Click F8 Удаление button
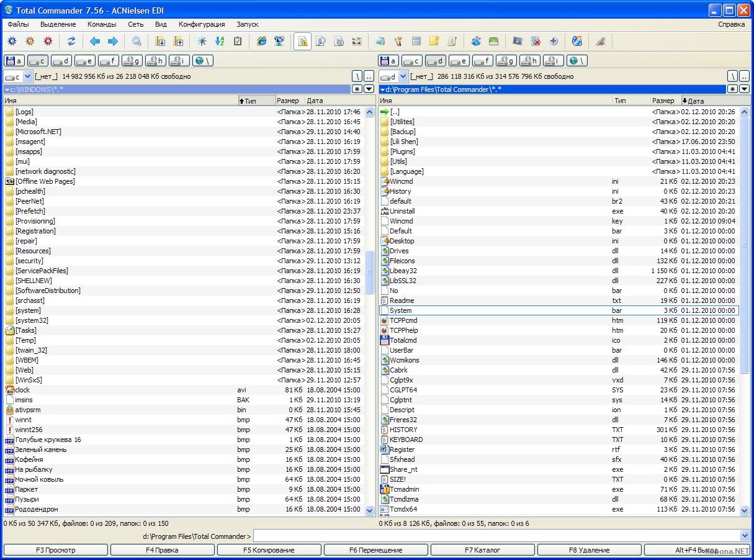Viewport: 754px width, 560px height. (590, 550)
